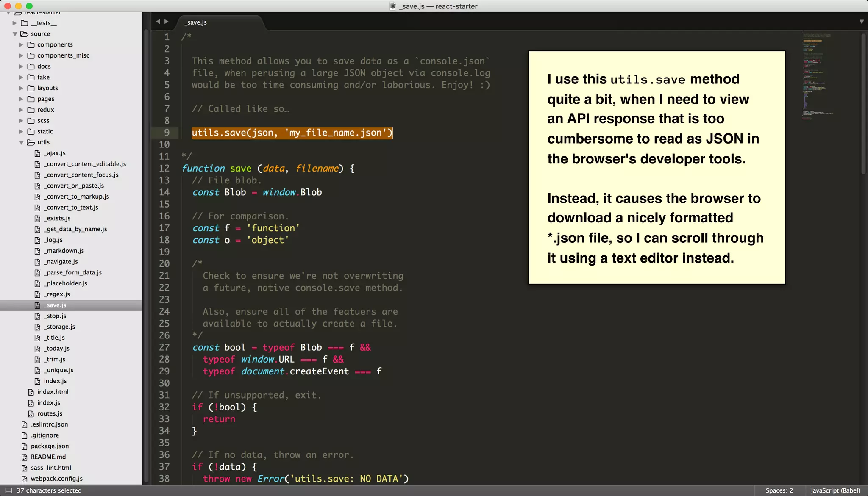Open _get_data_by_name.js file
The height and width of the screenshot is (496, 868).
(75, 229)
